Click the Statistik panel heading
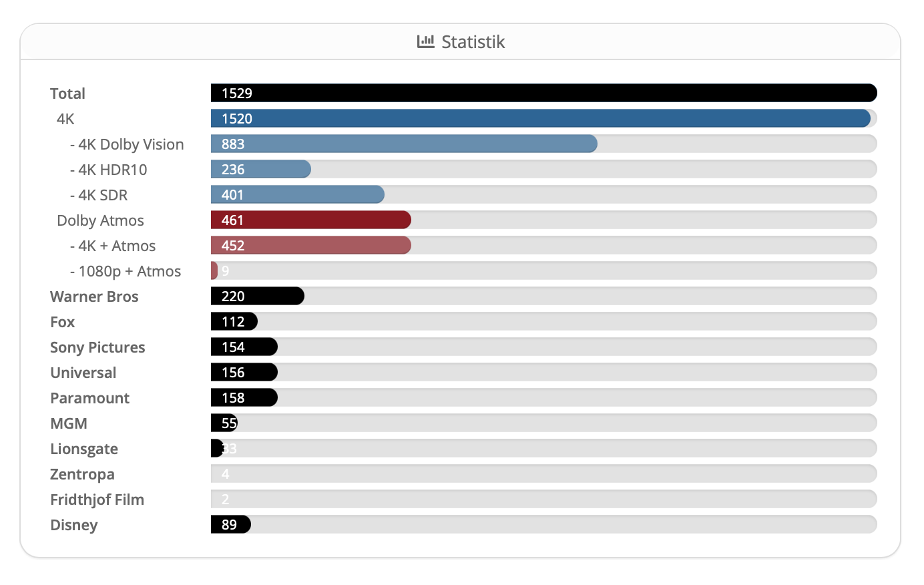Viewport: 924px width, 585px height. click(x=473, y=42)
